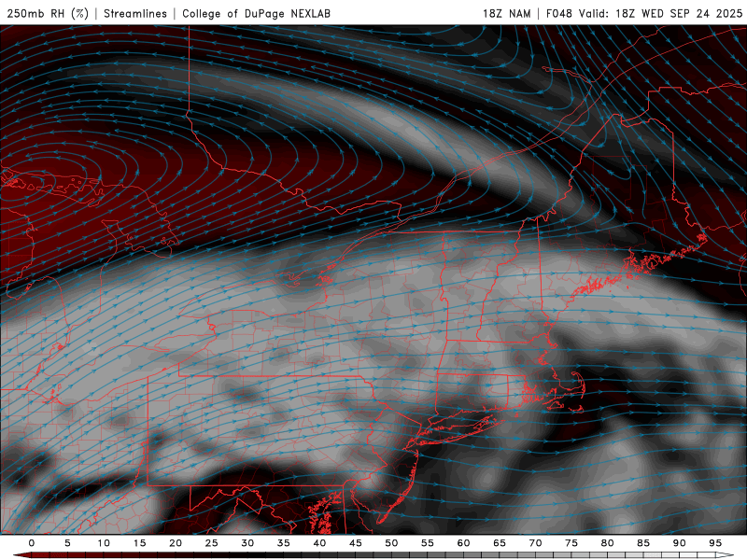747x560 pixels.
Task: Choose the "70" legend value
Action: coord(535,543)
